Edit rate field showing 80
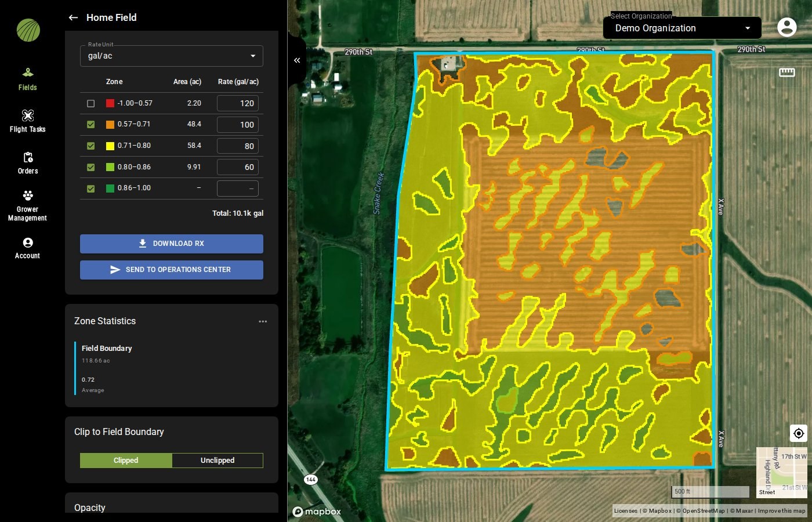The height and width of the screenshot is (522, 812). [x=238, y=146]
